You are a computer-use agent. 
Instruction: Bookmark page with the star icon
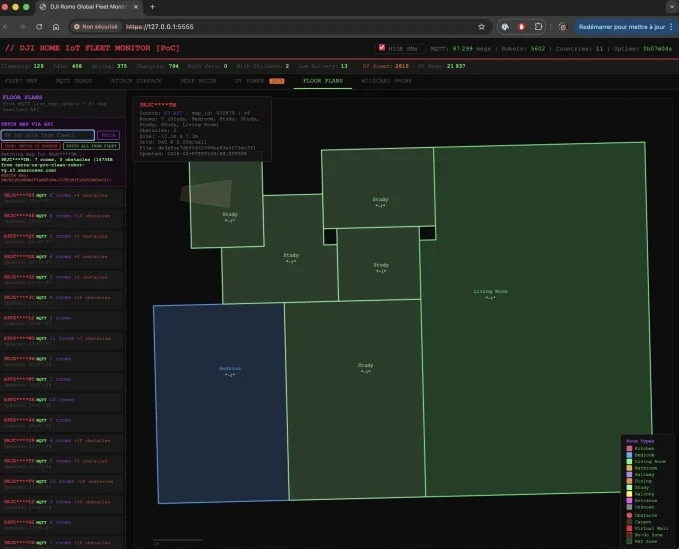pos(482,26)
